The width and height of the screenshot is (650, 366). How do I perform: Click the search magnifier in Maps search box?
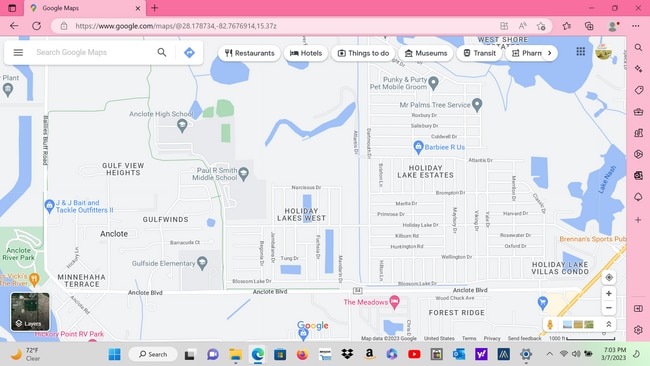click(162, 52)
